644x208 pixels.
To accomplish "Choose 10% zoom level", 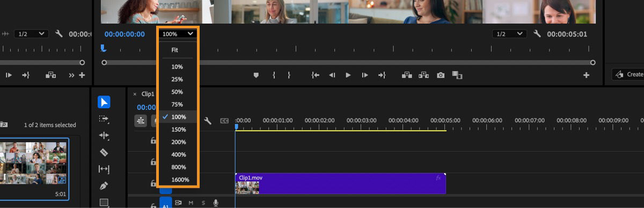I will coord(178,67).
